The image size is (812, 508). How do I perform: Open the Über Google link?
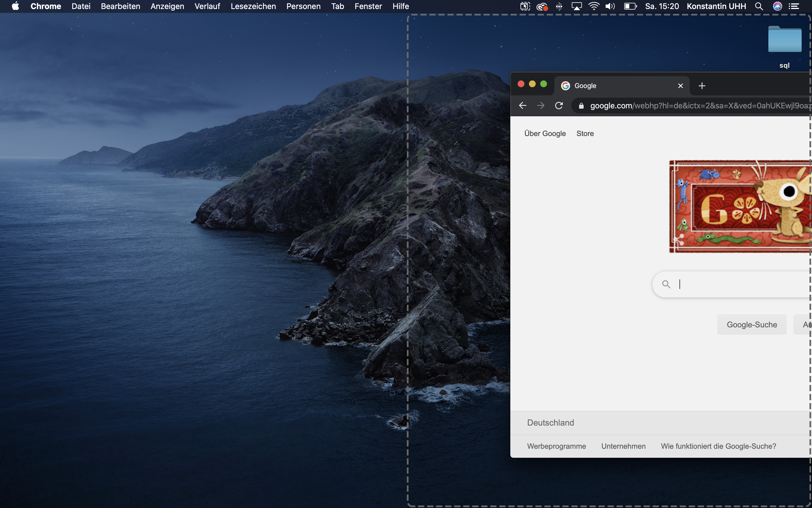click(x=545, y=133)
